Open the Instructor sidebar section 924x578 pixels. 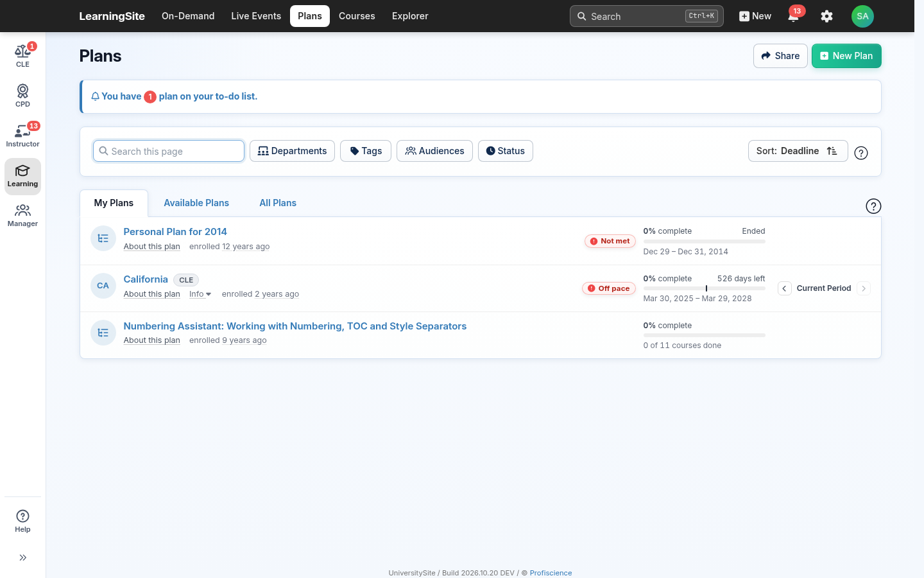point(22,136)
